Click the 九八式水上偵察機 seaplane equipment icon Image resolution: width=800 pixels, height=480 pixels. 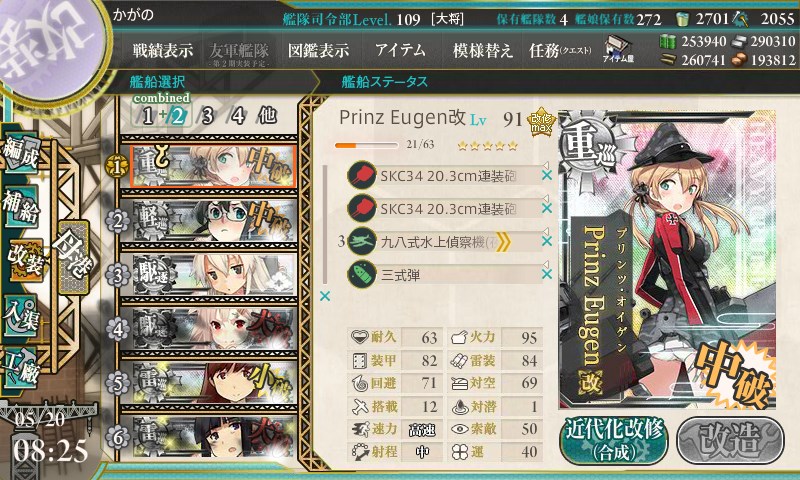pyautogui.click(x=361, y=242)
